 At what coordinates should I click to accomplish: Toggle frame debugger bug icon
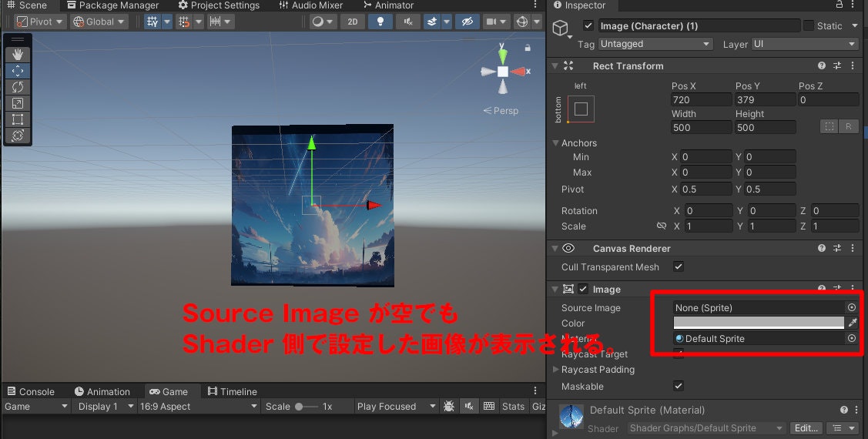[x=449, y=407]
